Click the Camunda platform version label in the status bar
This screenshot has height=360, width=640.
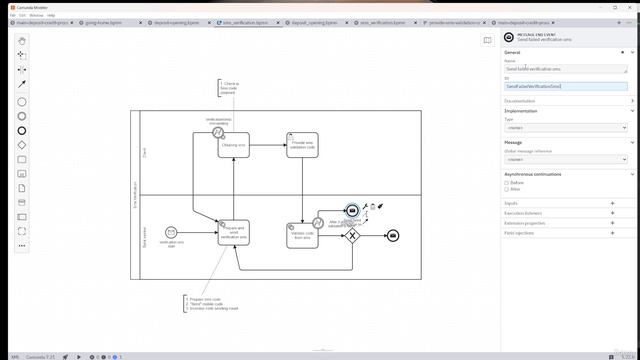pyautogui.click(x=40, y=357)
